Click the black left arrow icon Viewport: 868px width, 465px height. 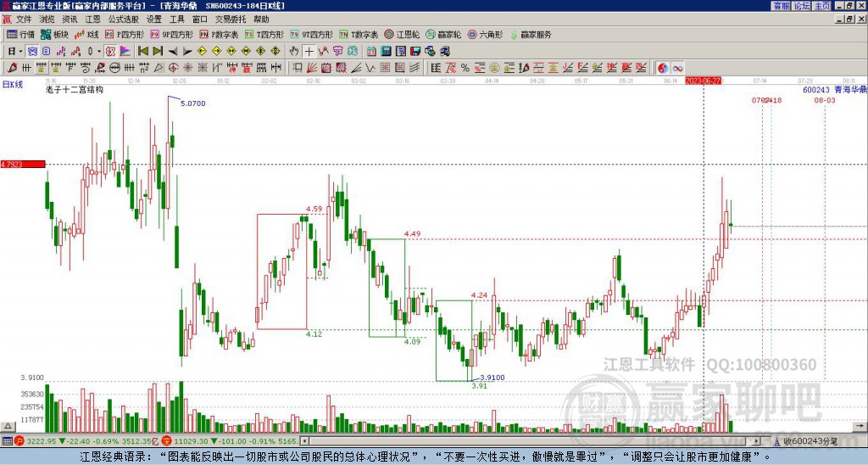tap(173, 52)
